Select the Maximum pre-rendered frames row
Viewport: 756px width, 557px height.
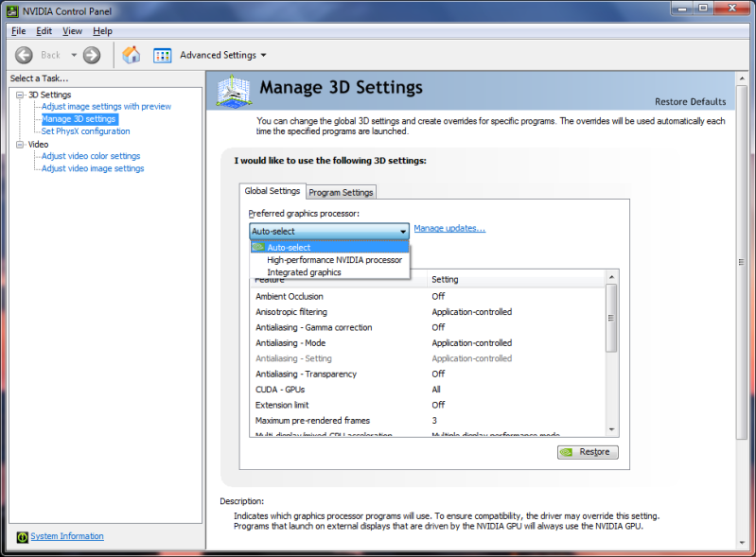point(427,421)
